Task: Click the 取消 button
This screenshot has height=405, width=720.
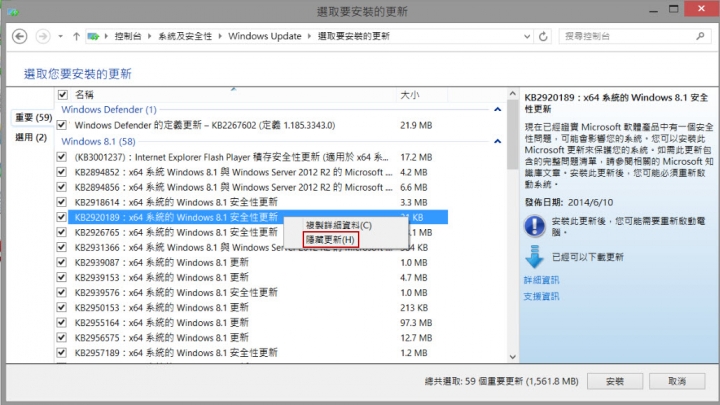Action: point(677,381)
